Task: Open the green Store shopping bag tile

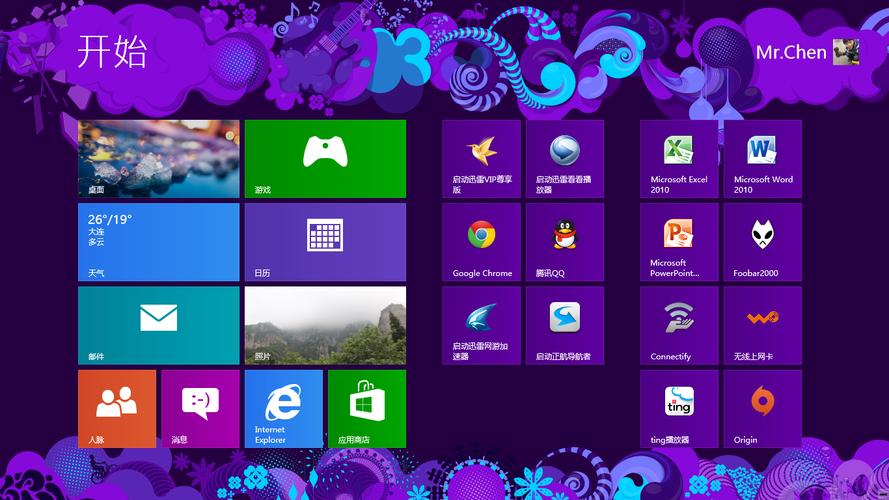Action: coord(367,409)
